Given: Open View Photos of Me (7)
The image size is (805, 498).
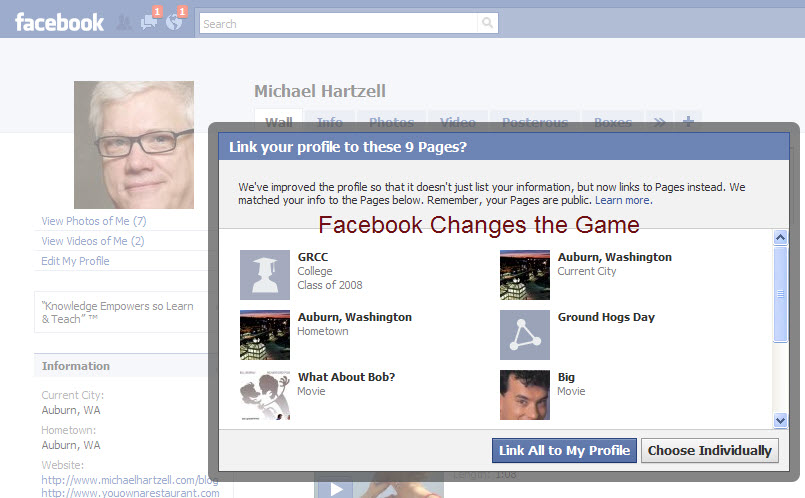Looking at the screenshot, I should (94, 221).
